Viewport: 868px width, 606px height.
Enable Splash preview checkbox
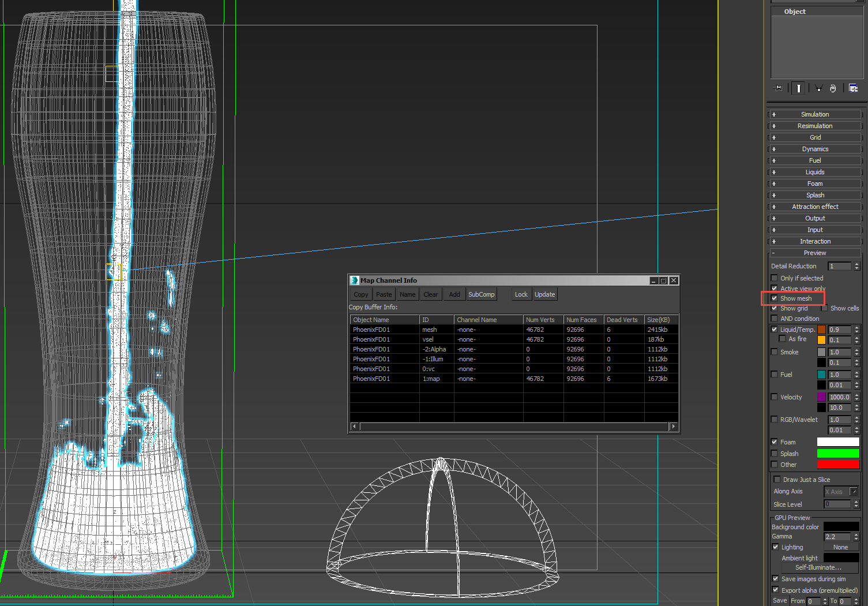pos(775,454)
